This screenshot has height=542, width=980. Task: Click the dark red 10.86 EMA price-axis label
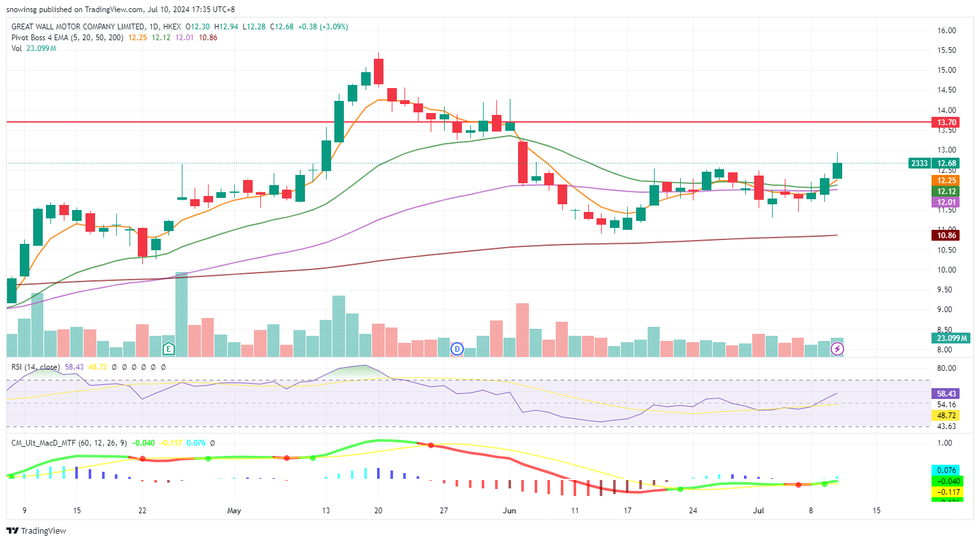click(x=946, y=236)
